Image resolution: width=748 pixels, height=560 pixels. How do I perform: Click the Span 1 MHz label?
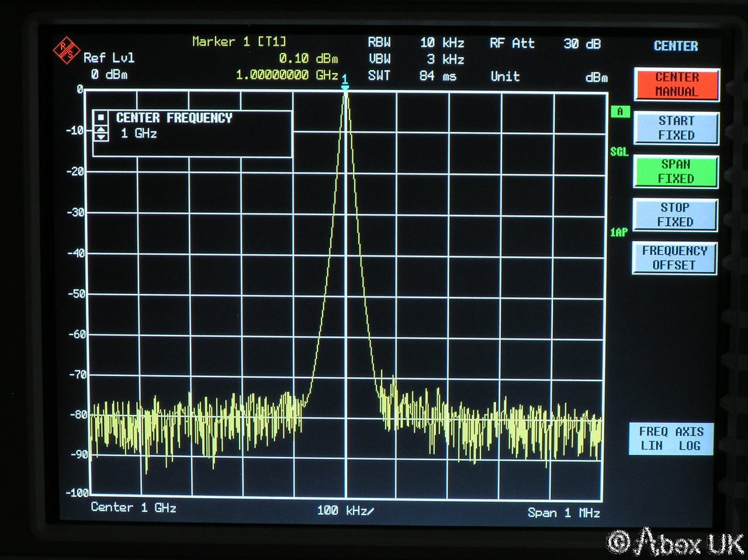coord(563,513)
